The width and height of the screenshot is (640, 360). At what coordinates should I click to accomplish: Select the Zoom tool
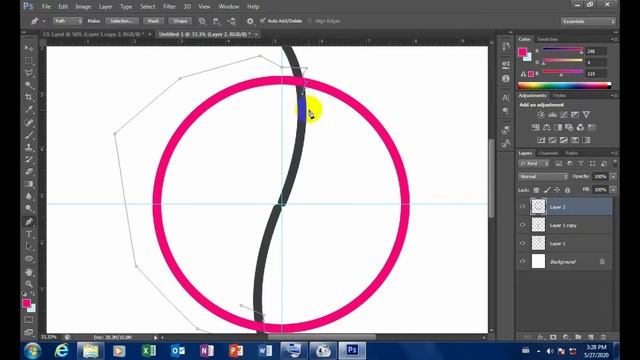[x=29, y=284]
